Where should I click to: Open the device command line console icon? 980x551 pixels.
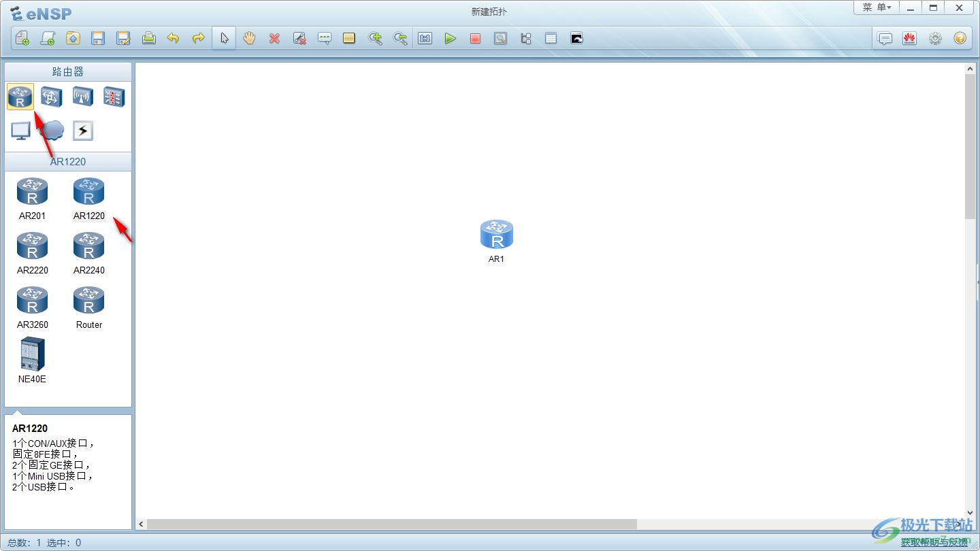coord(576,39)
